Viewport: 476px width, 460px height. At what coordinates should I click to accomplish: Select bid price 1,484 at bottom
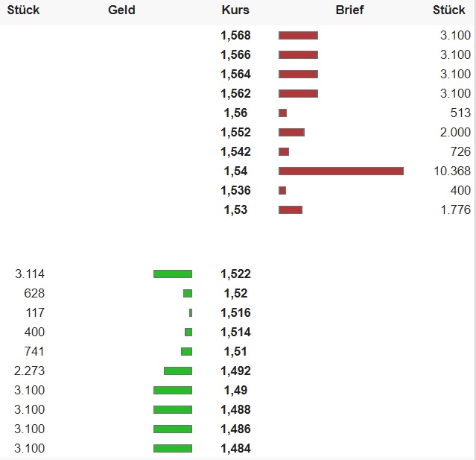coord(235,449)
